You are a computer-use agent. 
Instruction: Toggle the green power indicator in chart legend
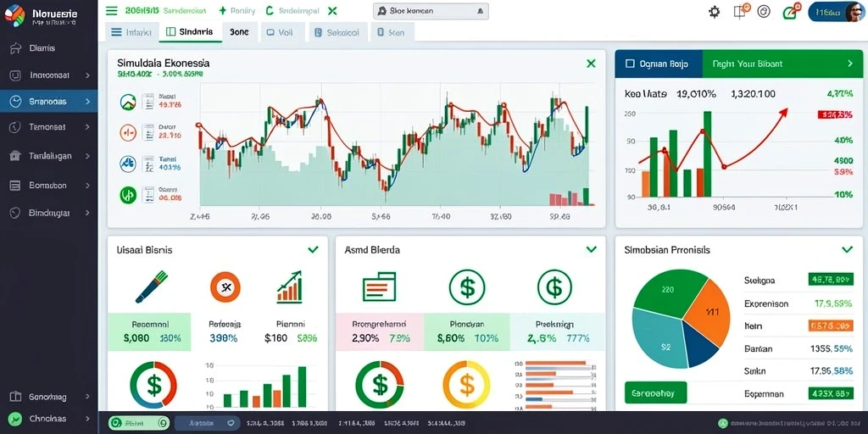pyautogui.click(x=128, y=194)
